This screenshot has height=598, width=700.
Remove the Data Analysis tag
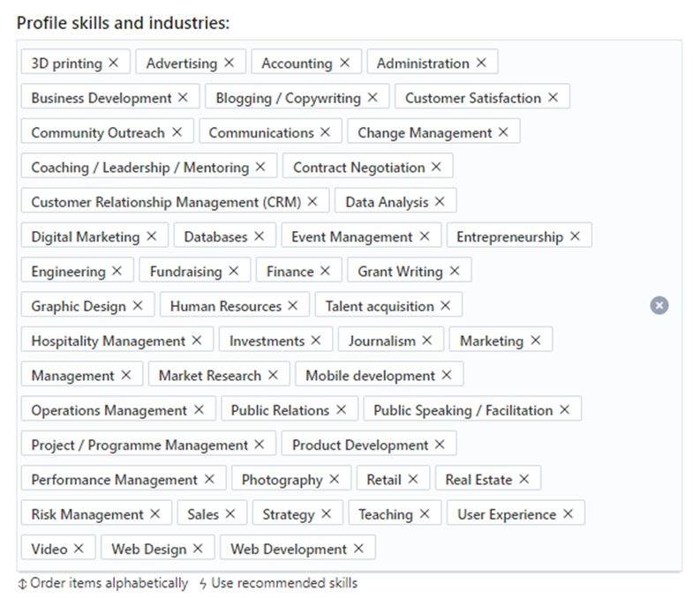pyautogui.click(x=440, y=202)
